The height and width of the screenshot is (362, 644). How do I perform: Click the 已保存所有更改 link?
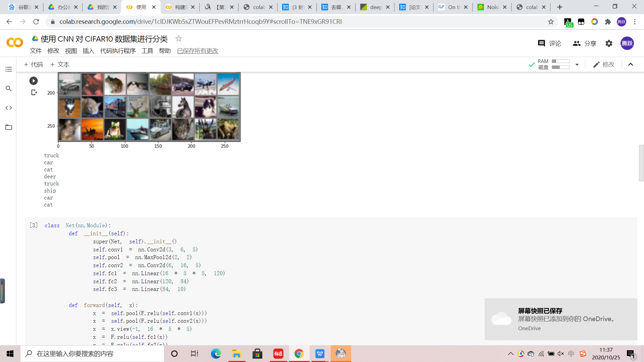tap(197, 51)
